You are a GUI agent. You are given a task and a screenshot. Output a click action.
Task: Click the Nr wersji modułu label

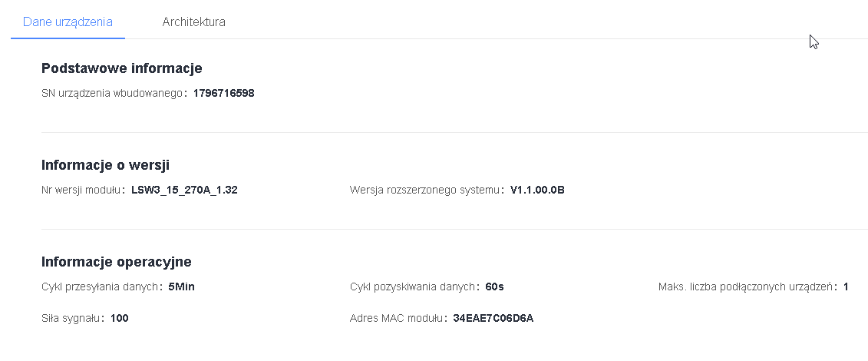(x=82, y=190)
